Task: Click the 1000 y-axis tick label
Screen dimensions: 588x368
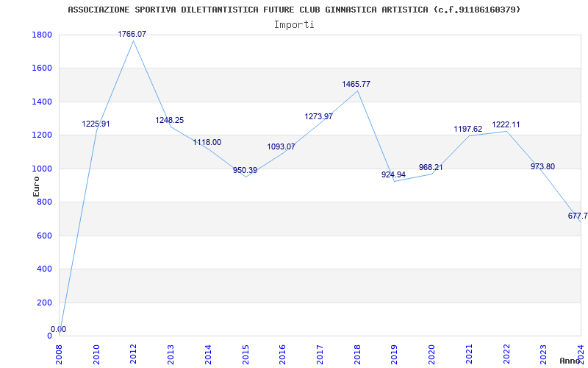Action: point(43,169)
